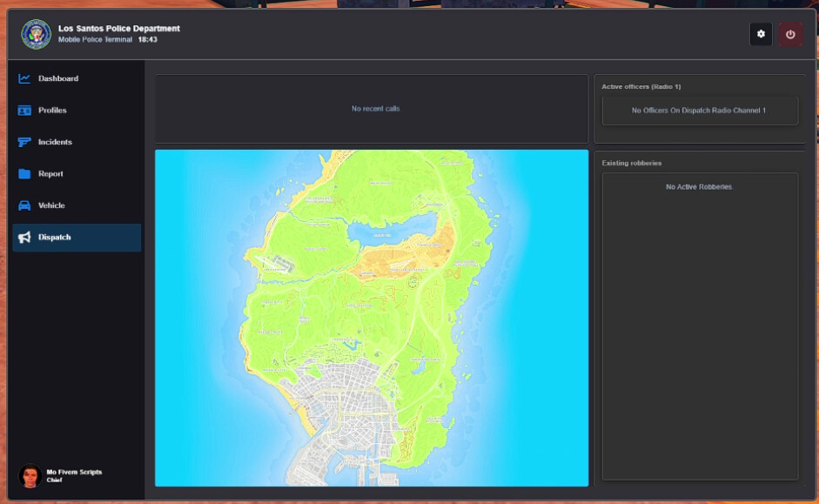Click the Dispatch megaphone icon

tap(24, 237)
